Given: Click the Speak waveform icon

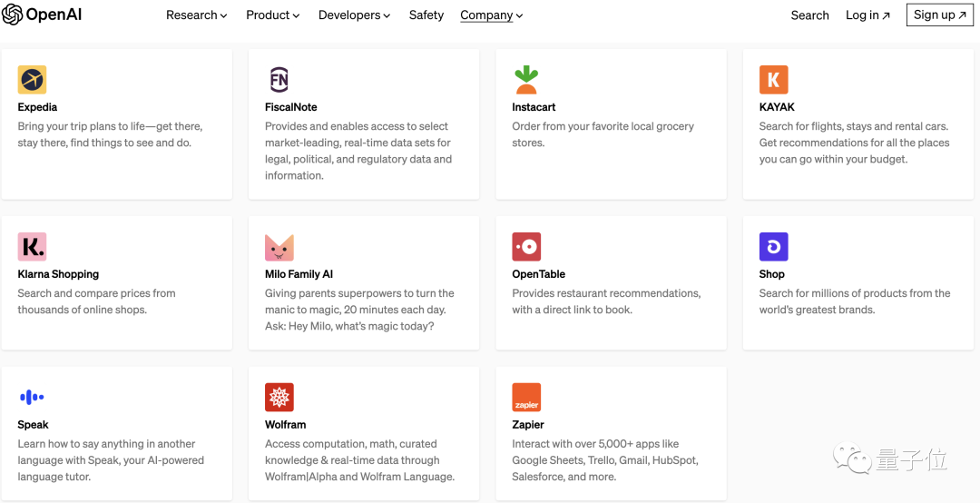Looking at the screenshot, I should tap(32, 398).
